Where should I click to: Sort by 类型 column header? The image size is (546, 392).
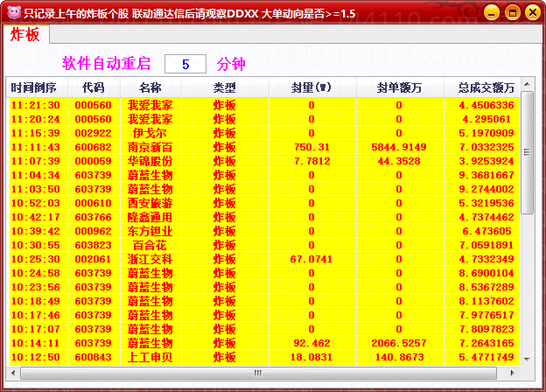point(225,87)
